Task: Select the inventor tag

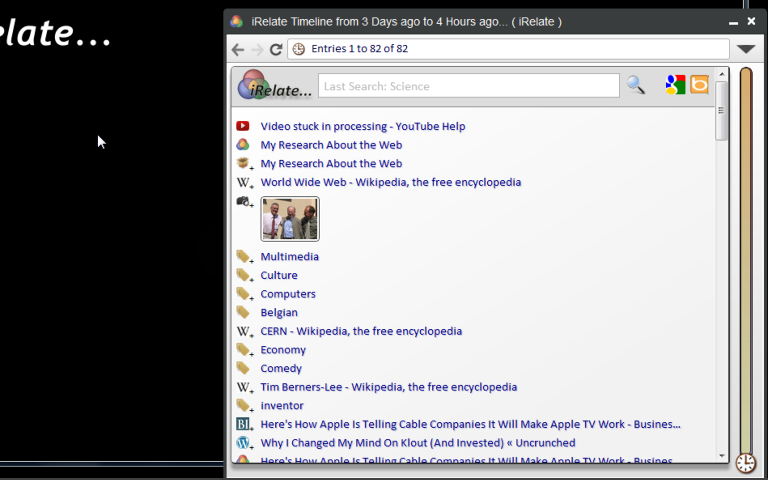Action: pos(282,406)
